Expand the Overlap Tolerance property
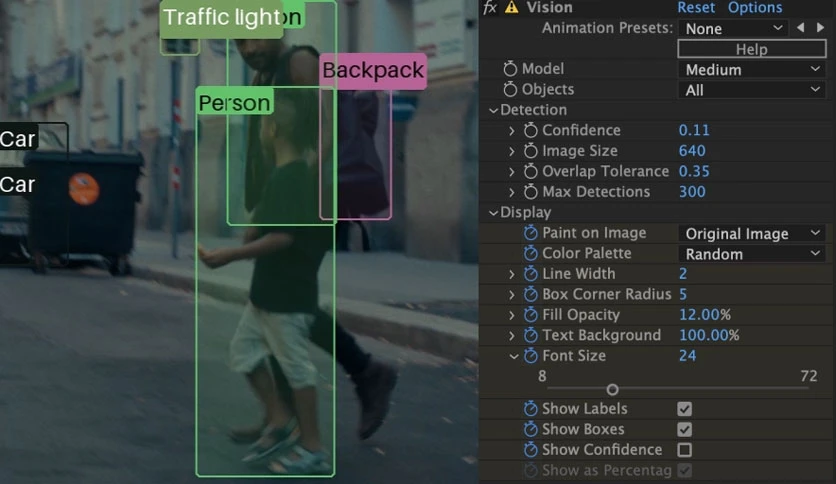The height and width of the screenshot is (484, 836). pos(512,172)
